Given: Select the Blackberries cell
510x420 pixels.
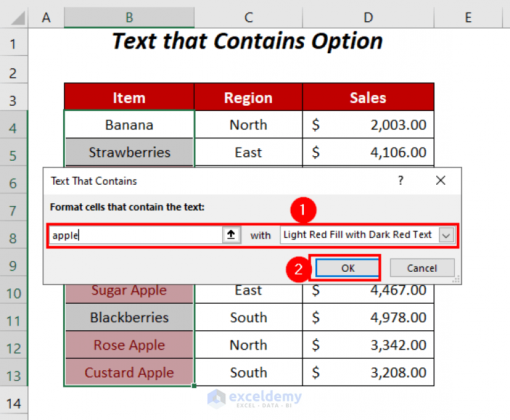Looking at the screenshot, I should pos(129,318).
